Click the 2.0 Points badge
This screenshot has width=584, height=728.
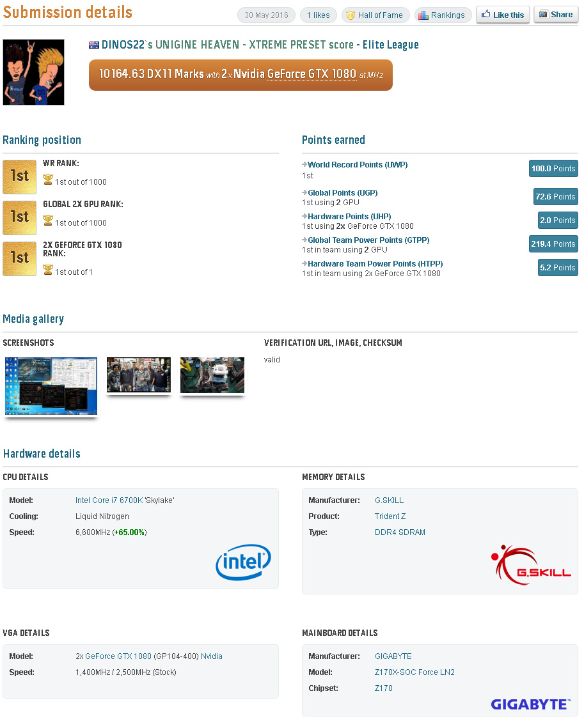coord(558,220)
